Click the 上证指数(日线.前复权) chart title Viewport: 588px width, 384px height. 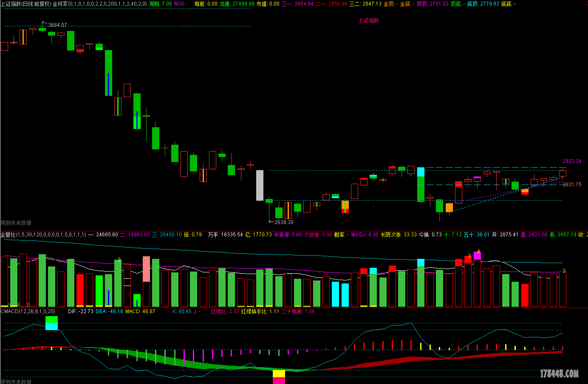coord(26,4)
